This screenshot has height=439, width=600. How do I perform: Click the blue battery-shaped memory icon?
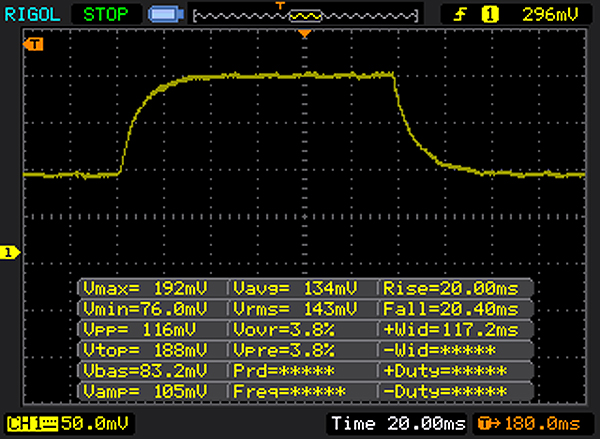pyautogui.click(x=165, y=15)
